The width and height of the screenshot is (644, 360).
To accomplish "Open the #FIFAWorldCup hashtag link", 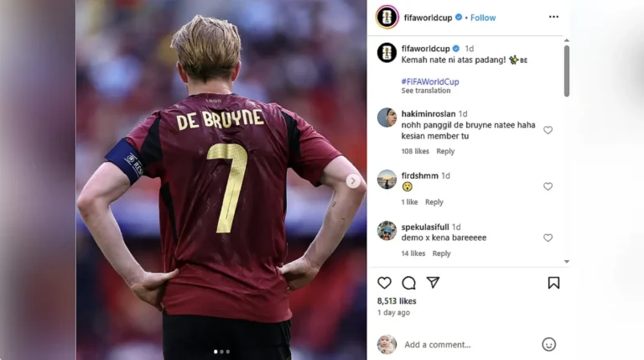I will pos(430,81).
